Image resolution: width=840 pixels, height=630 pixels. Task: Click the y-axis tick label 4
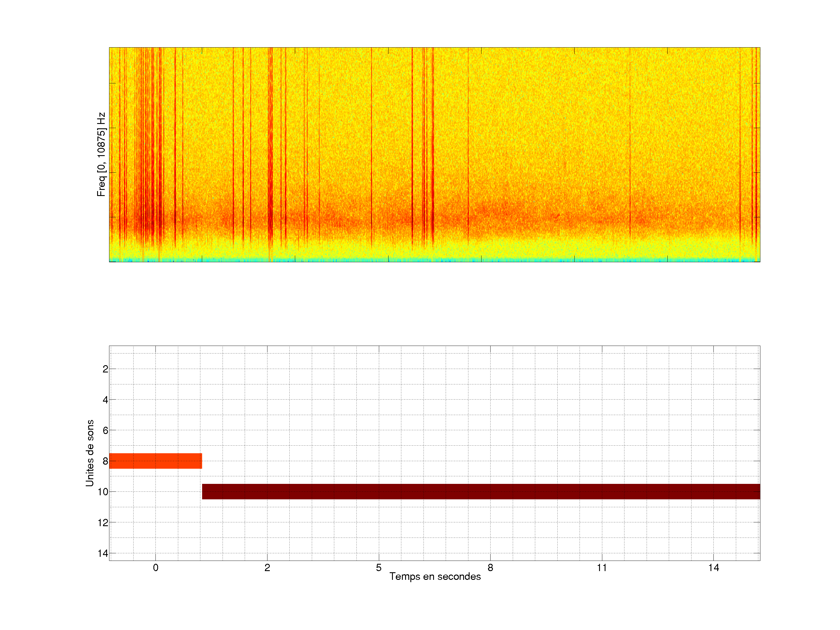tap(105, 400)
